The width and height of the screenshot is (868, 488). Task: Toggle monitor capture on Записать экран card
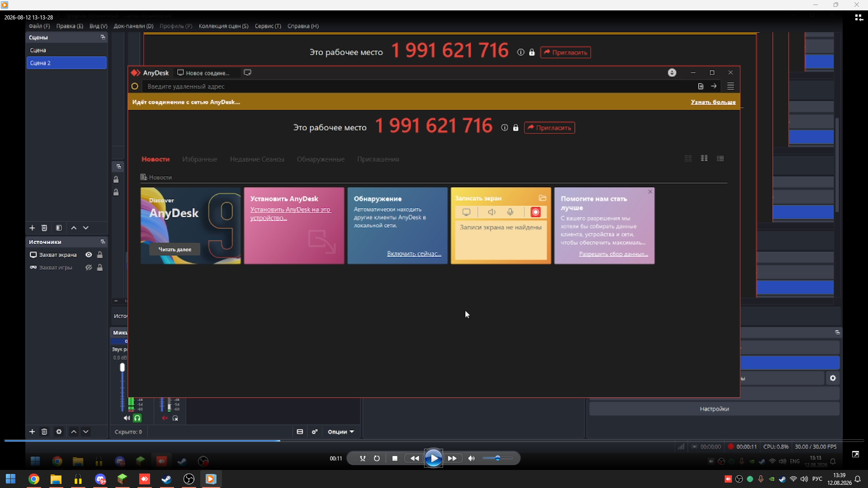coord(467,212)
